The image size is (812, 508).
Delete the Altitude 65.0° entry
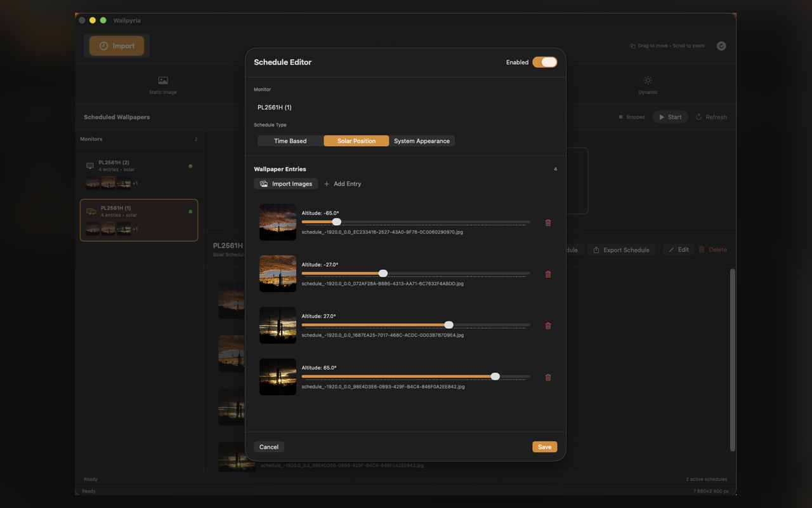pyautogui.click(x=548, y=377)
